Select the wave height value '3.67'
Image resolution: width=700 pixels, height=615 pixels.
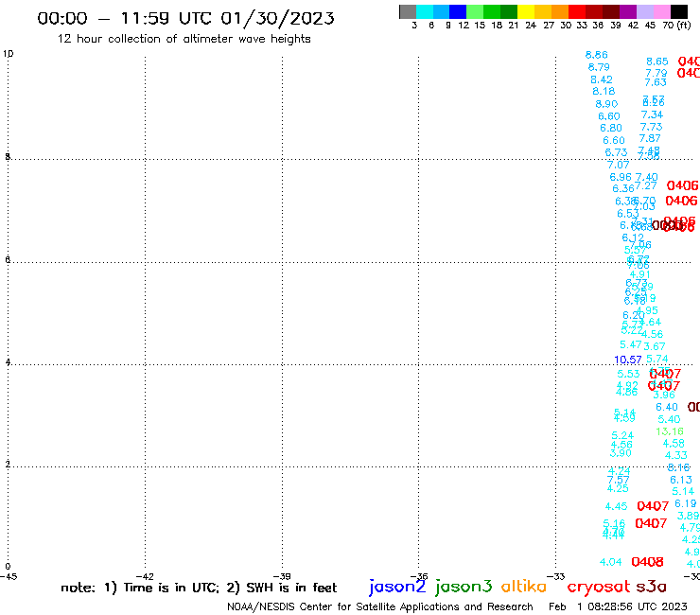tap(654, 346)
